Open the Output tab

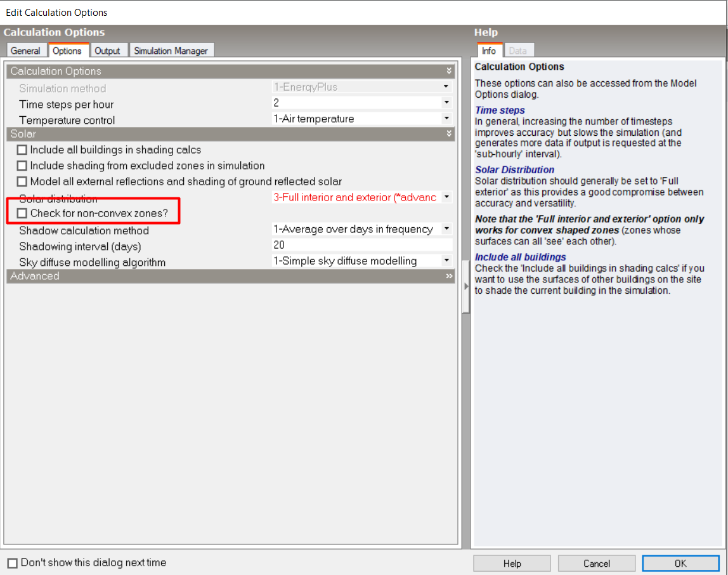(x=107, y=51)
